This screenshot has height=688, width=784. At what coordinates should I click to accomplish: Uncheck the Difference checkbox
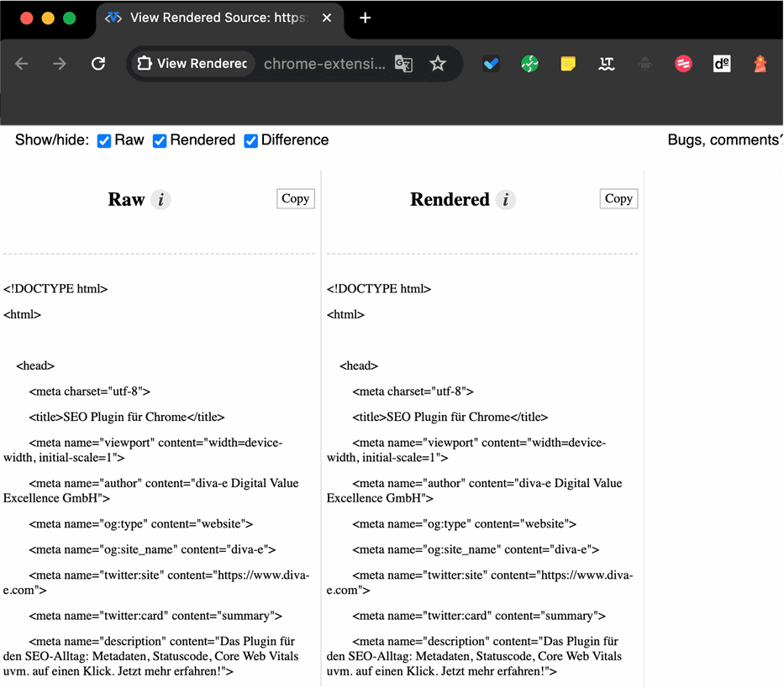250,141
